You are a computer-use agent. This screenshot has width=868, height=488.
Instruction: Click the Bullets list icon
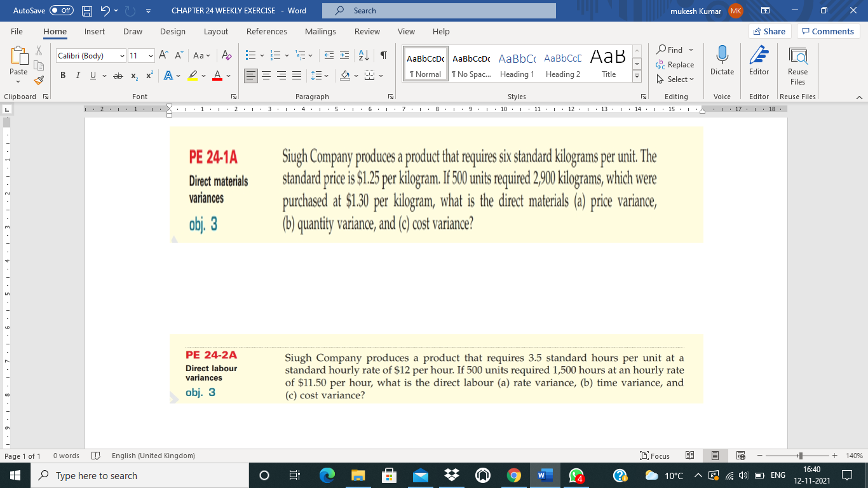coord(250,56)
